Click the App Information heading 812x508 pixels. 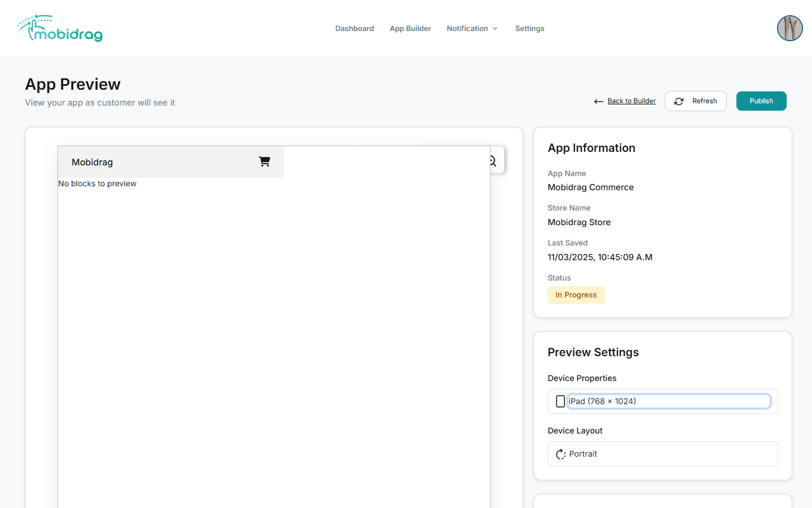click(x=592, y=148)
